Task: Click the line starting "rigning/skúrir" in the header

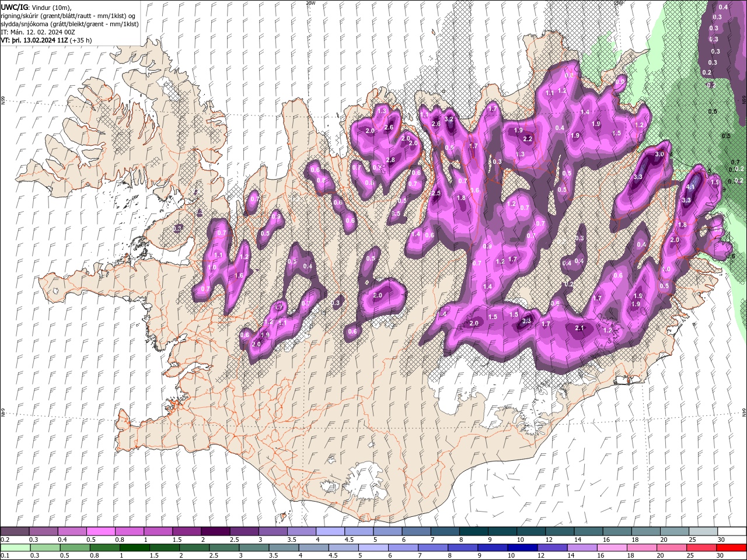Action: tap(68, 15)
